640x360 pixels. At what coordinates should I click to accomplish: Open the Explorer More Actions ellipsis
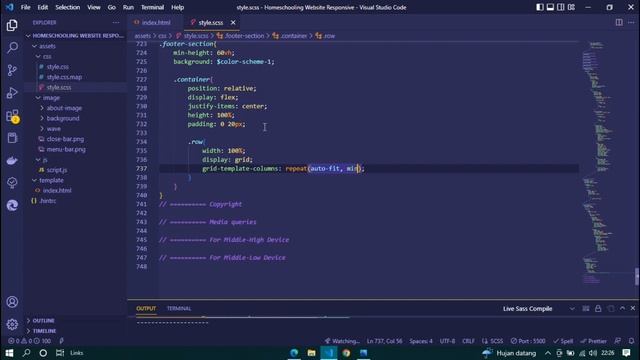(x=116, y=23)
